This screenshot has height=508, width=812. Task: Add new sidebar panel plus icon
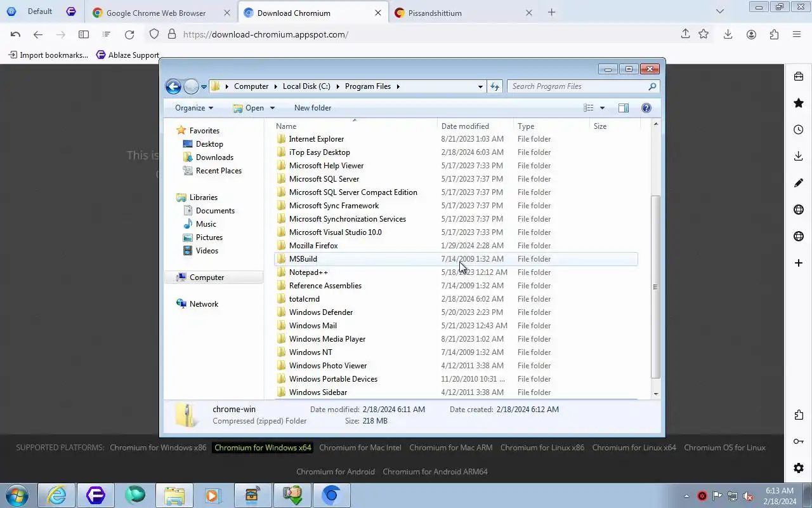pos(799,263)
